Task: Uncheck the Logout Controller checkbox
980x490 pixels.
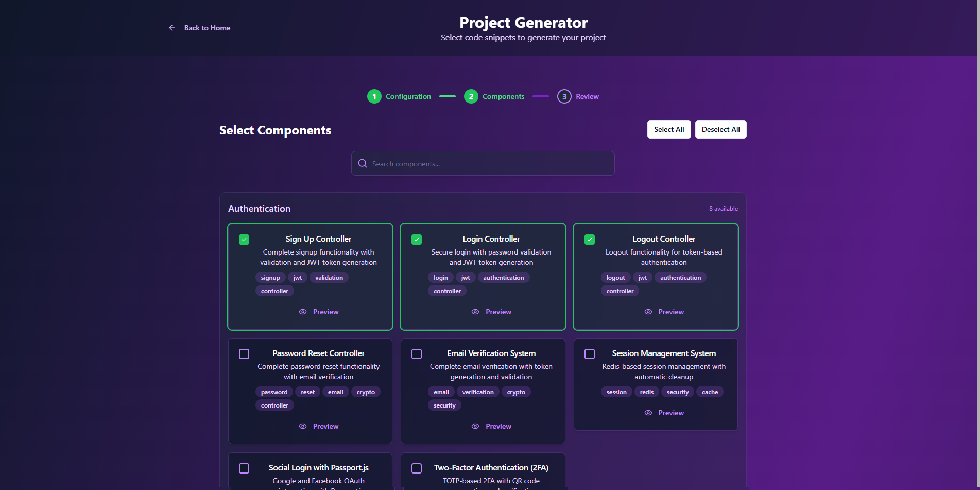Action: coord(590,240)
